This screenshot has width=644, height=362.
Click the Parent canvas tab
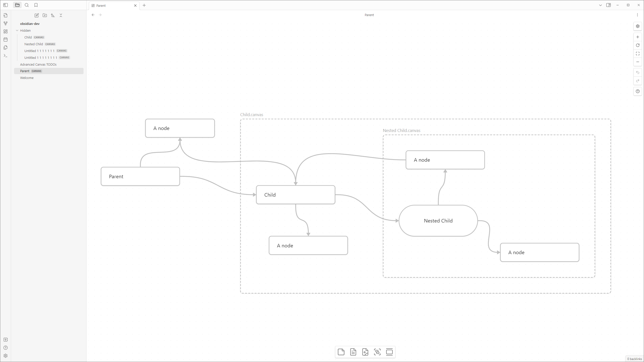click(113, 5)
